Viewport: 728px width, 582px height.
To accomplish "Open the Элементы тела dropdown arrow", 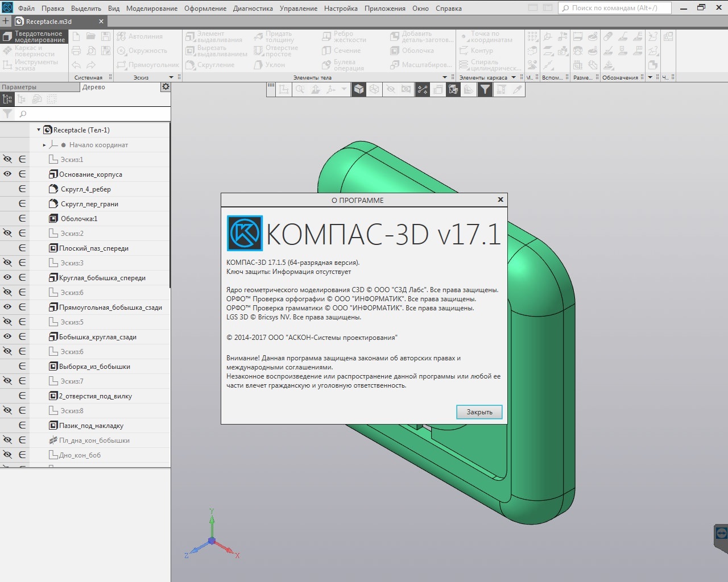I will point(445,77).
